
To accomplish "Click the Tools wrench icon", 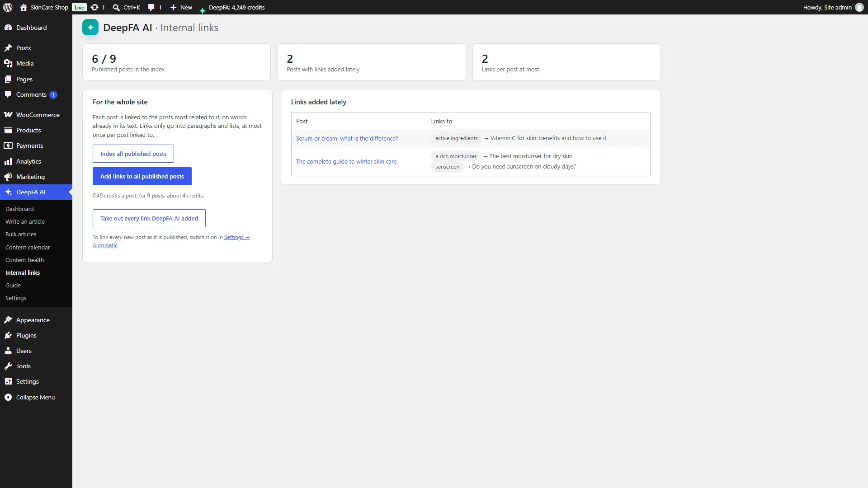I will tap(8, 366).
